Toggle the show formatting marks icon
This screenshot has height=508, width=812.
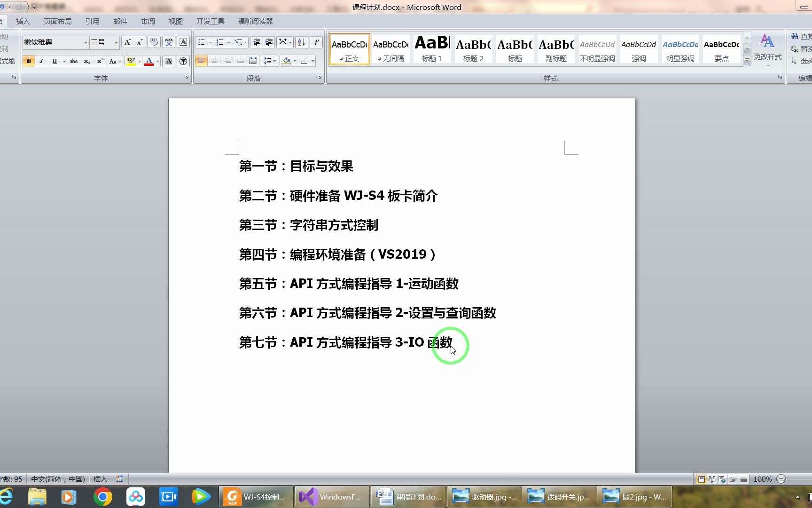(316, 42)
